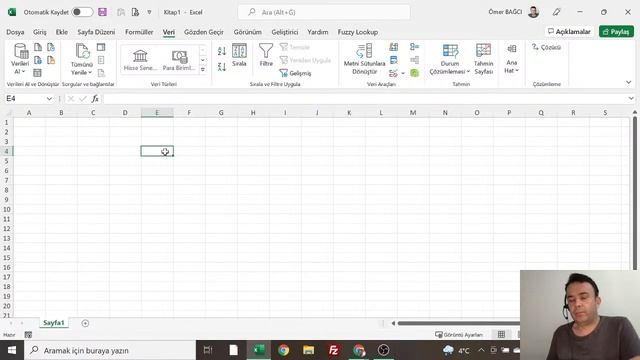640x360 pixels.
Task: Sort Z to A descending
Action: [x=222, y=67]
